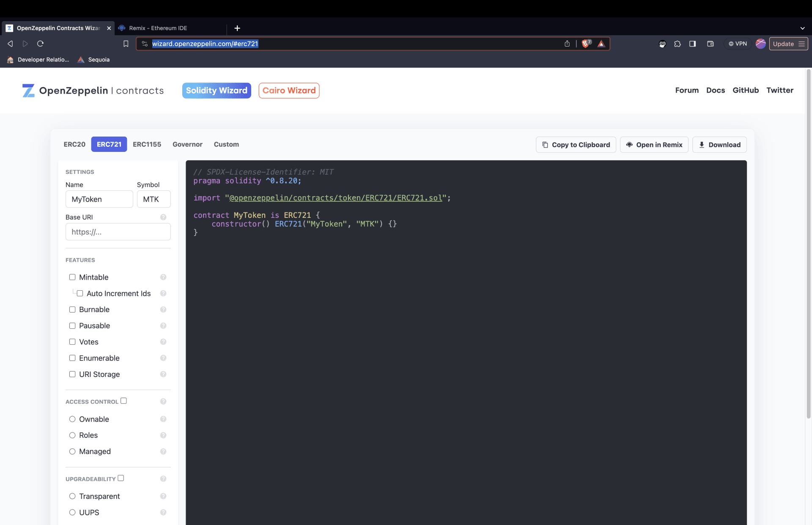Image resolution: width=812 pixels, height=525 pixels.
Task: Click the Brave Shields icon in address bar
Action: [x=586, y=44]
